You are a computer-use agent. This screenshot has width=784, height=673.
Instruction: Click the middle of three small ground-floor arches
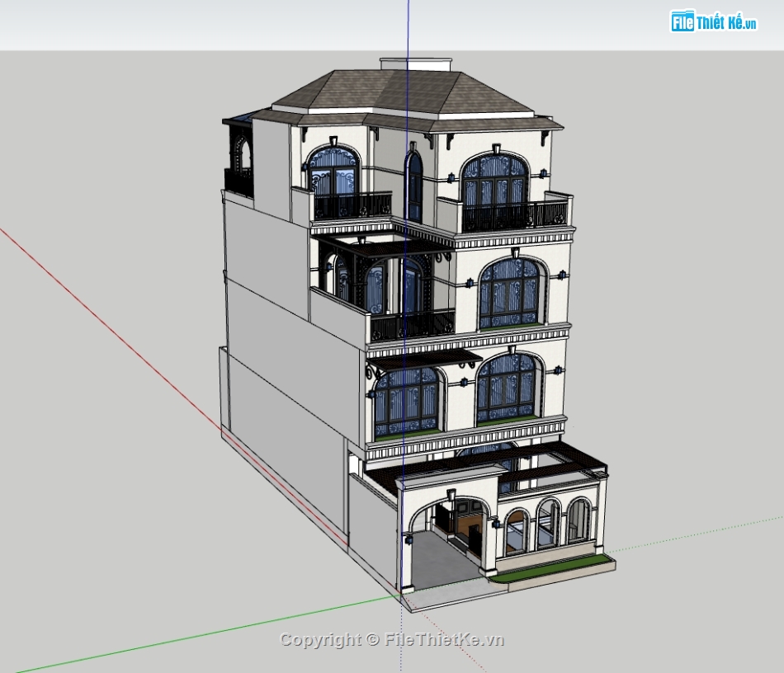547,524
